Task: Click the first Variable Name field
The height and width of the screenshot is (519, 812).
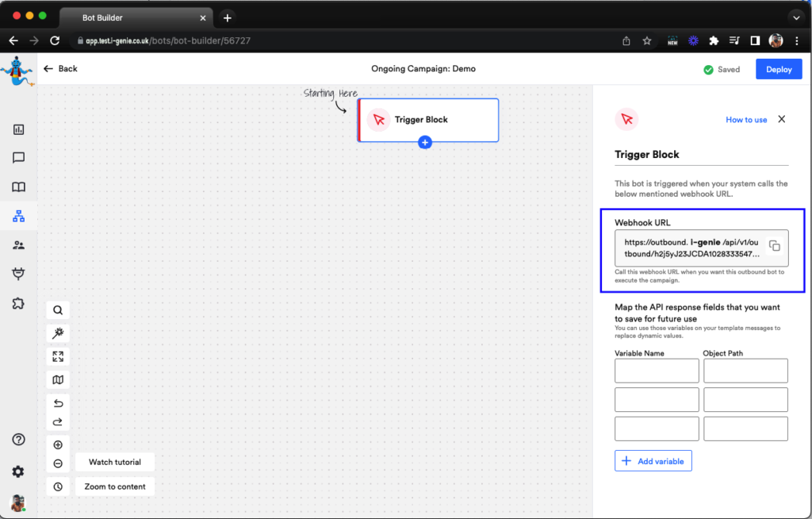Action: tap(657, 371)
